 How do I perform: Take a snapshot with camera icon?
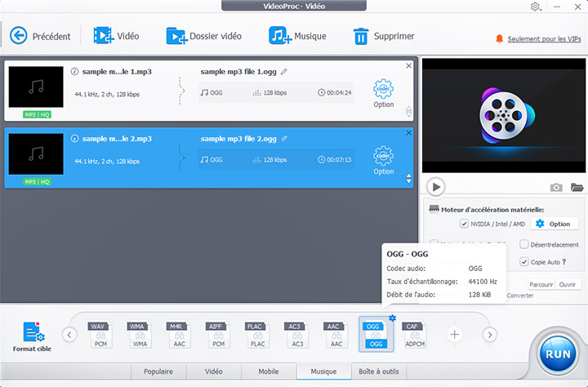[x=556, y=187]
